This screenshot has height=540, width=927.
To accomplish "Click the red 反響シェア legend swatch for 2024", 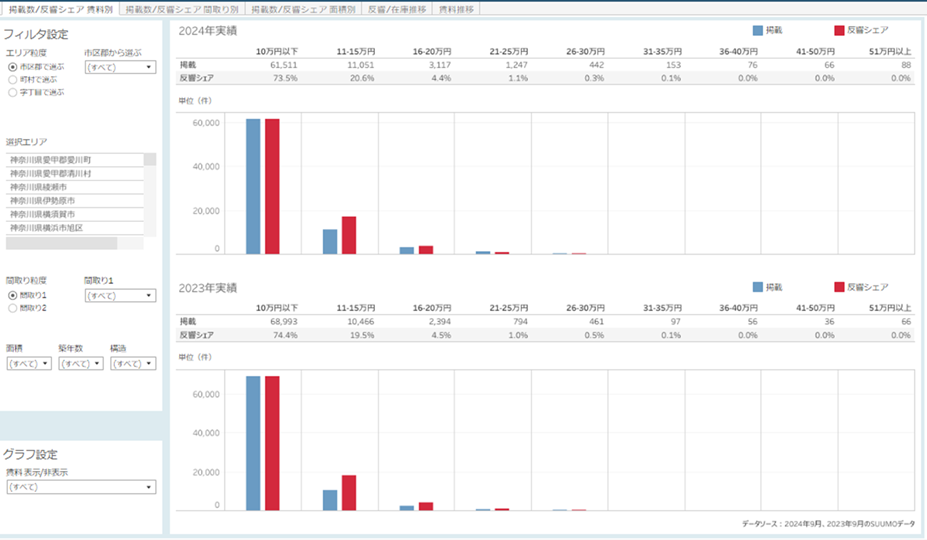I will (839, 30).
